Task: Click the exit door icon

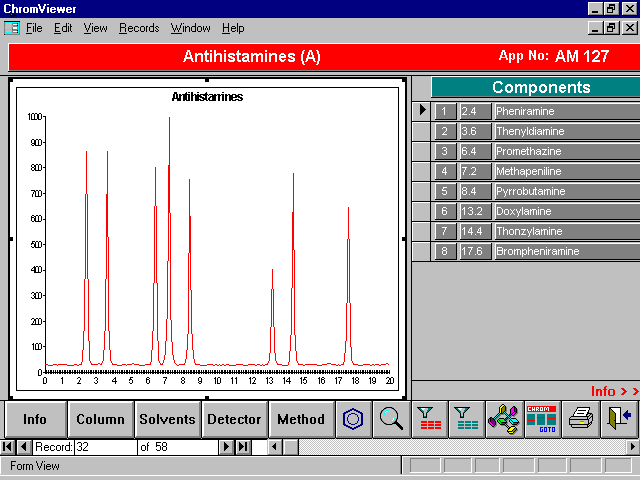Action: click(620, 419)
